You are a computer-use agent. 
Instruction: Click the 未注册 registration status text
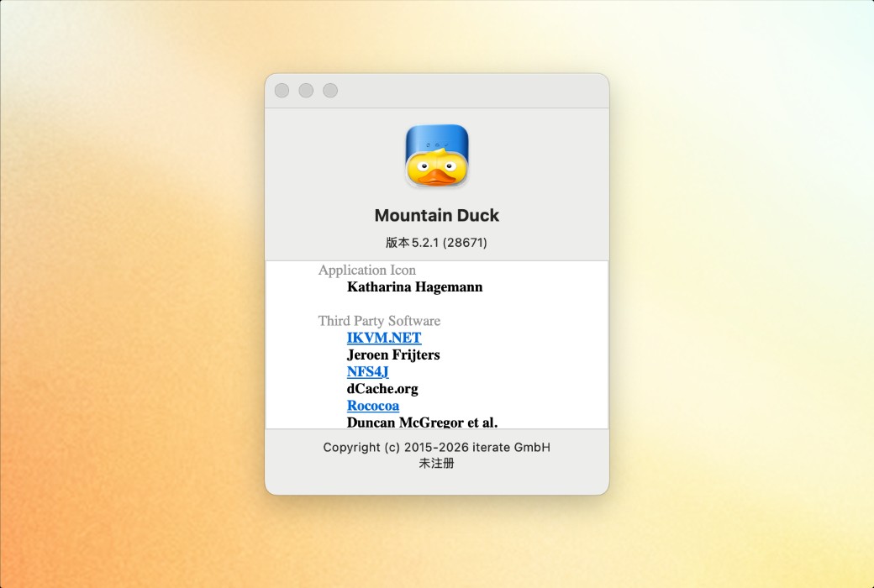click(436, 463)
